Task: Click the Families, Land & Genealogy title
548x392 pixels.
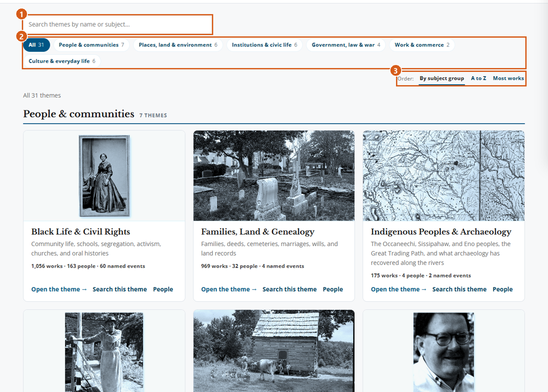Action: click(258, 232)
